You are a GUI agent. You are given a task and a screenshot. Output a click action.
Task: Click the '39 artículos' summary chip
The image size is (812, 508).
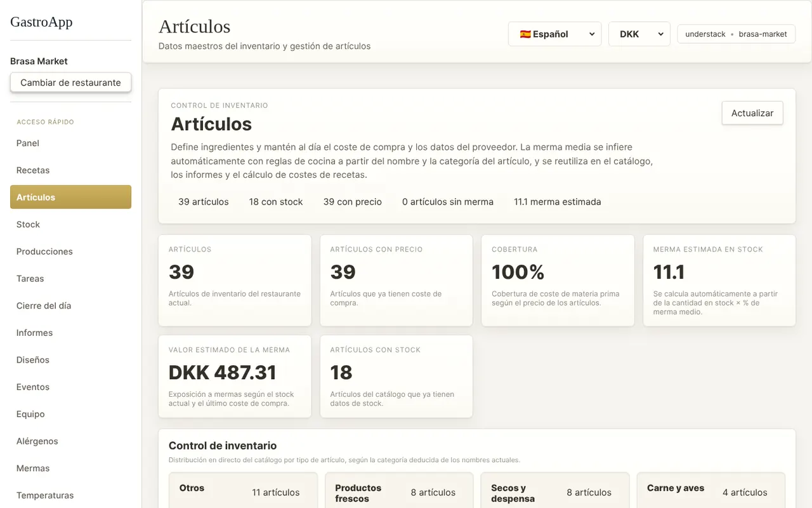pyautogui.click(x=204, y=202)
